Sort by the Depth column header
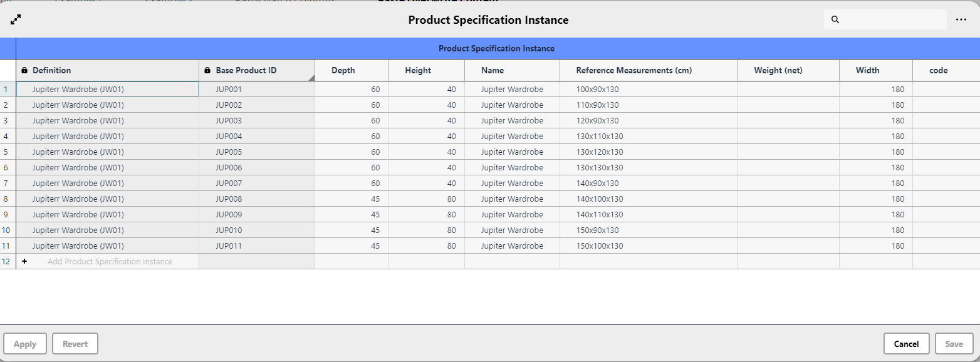The image size is (980, 362). pos(343,71)
